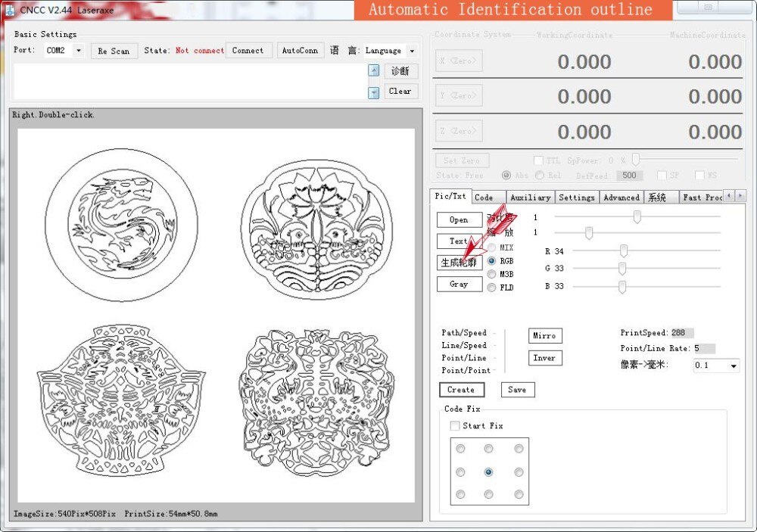
Task: Choose the FLD radio option
Action: (x=492, y=288)
